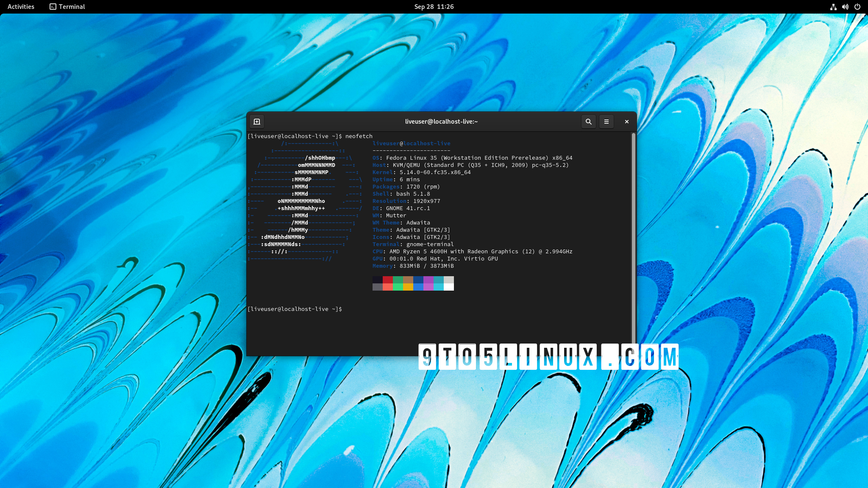Open the terminal hamburger menu
868x488 pixels.
(606, 122)
